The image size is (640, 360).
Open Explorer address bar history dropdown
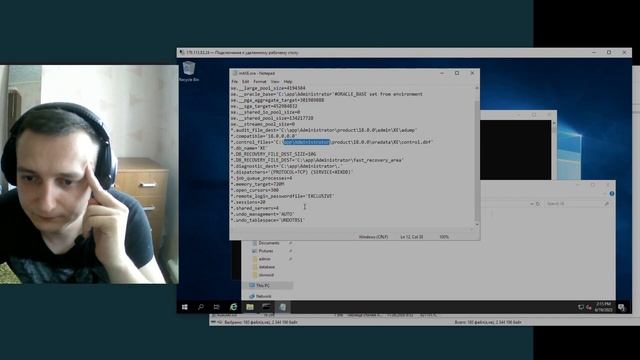(x=532, y=203)
